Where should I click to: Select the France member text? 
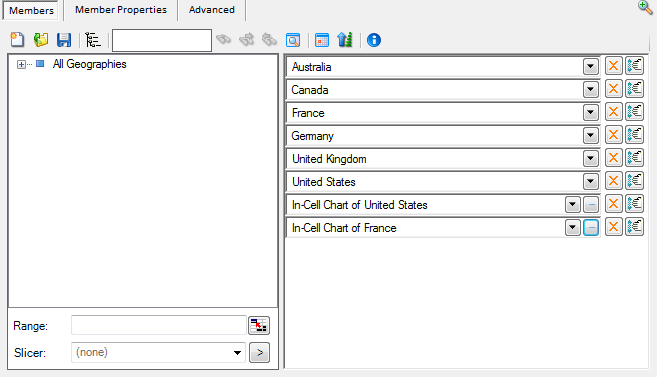click(x=308, y=113)
